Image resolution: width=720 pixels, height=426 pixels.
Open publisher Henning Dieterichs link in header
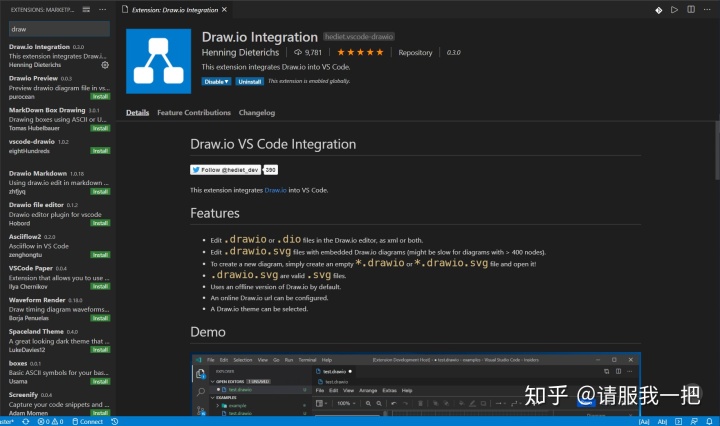click(240, 52)
